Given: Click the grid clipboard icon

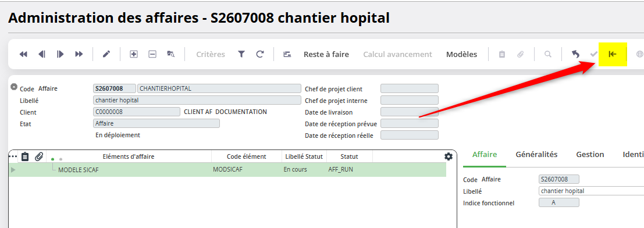Looking at the screenshot, I should [25, 156].
